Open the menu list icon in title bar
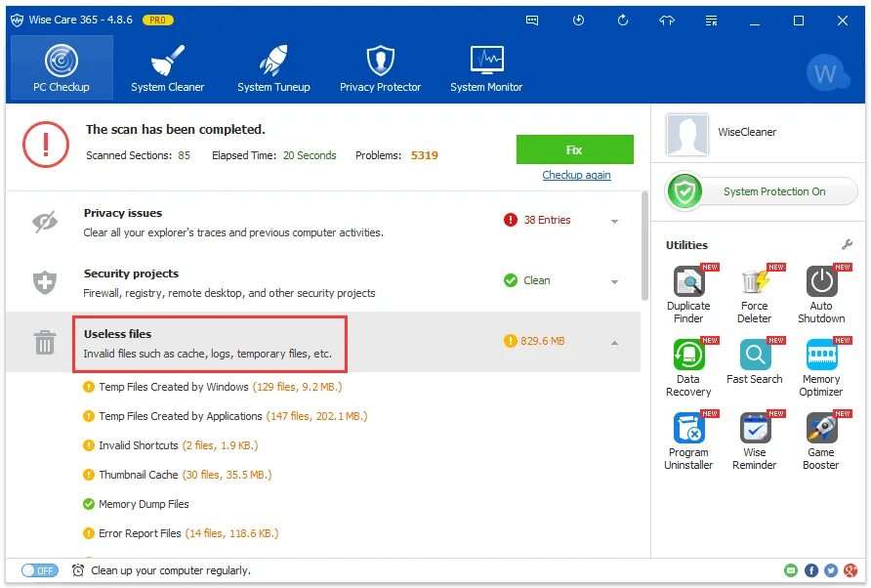The width and height of the screenshot is (871, 588). click(711, 21)
